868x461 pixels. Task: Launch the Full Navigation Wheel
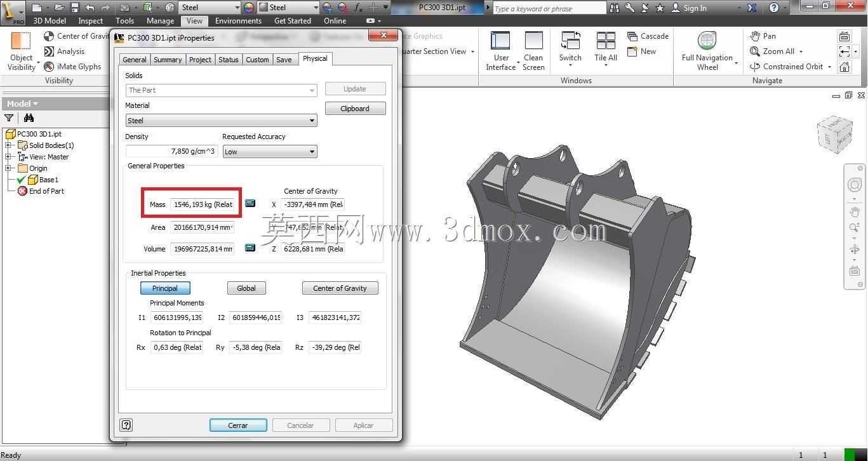707,51
